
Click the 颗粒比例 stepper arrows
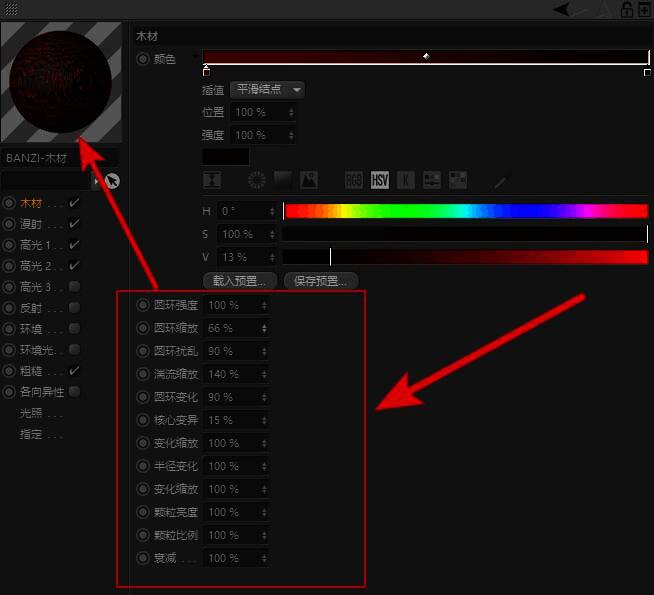pyautogui.click(x=264, y=535)
